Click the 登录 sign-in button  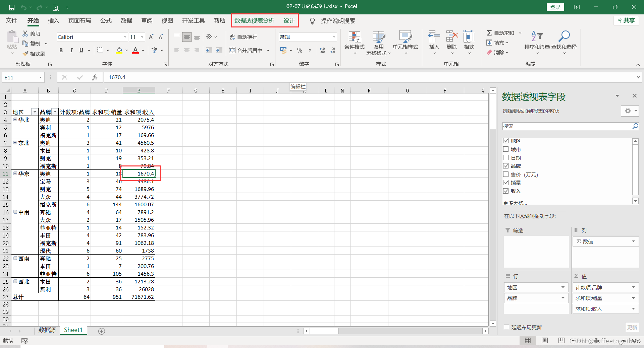(x=555, y=7)
